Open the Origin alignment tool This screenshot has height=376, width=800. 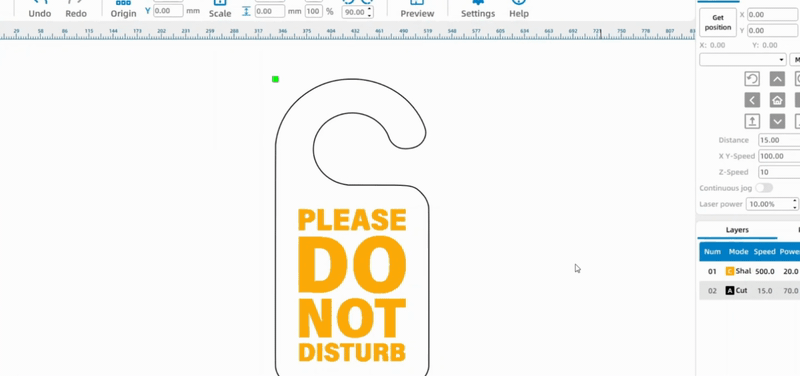[123, 9]
